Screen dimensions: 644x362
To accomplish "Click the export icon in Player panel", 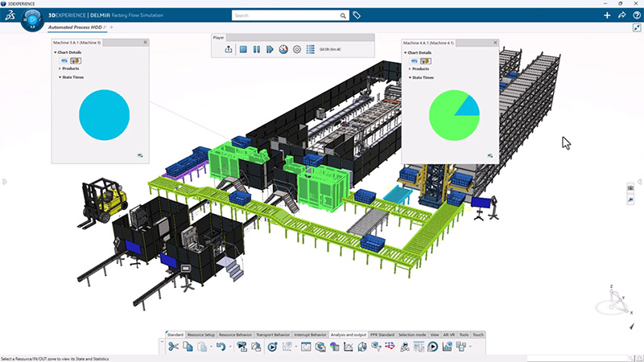I will 228,50.
